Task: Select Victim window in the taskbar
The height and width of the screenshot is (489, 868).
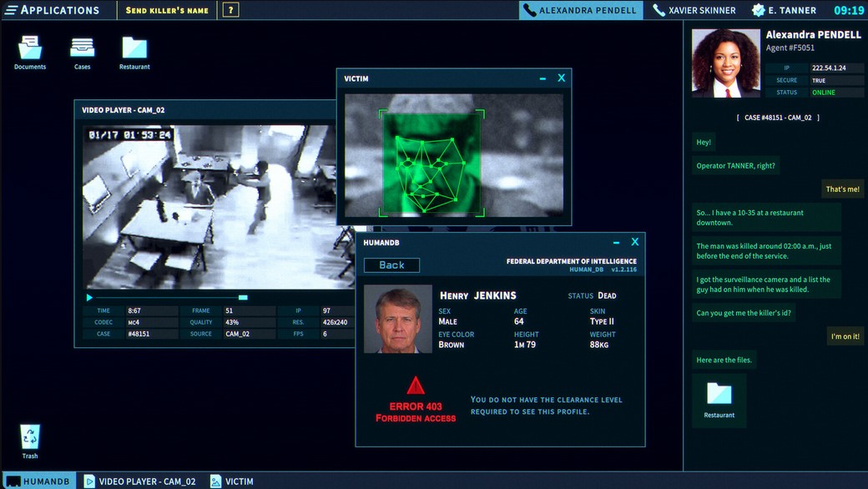Action: 232,481
